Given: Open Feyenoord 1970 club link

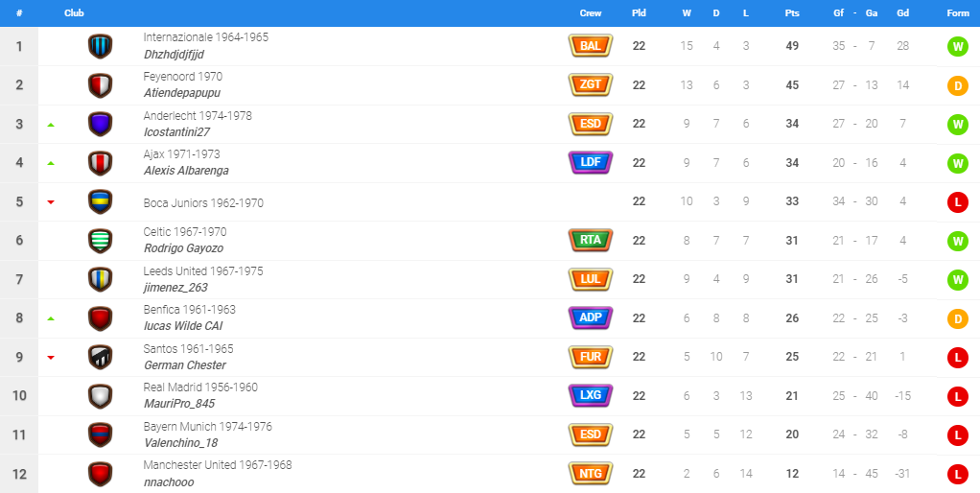Looking at the screenshot, I should (x=182, y=76).
